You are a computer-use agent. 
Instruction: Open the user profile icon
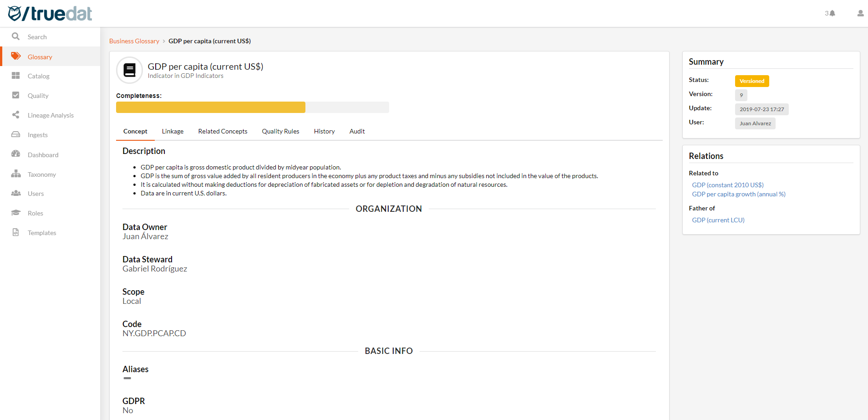(860, 13)
